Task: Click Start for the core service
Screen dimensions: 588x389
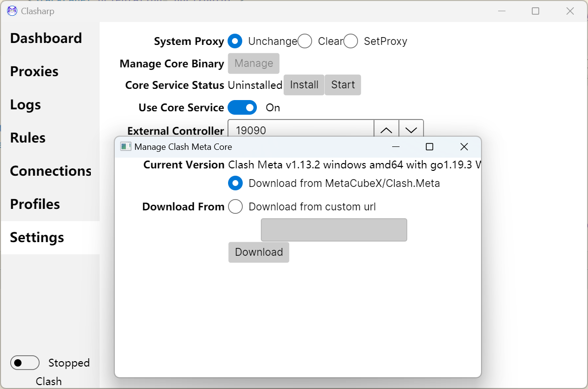Action: tap(343, 85)
